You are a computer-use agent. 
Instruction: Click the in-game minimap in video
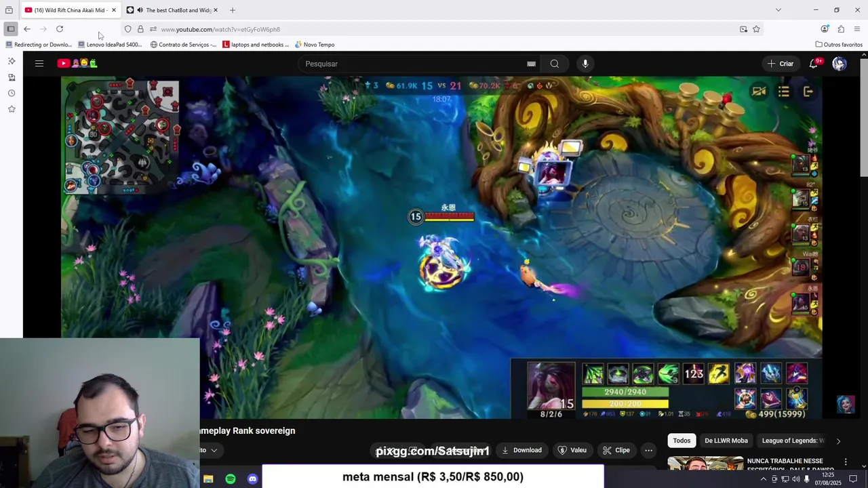tap(121, 137)
